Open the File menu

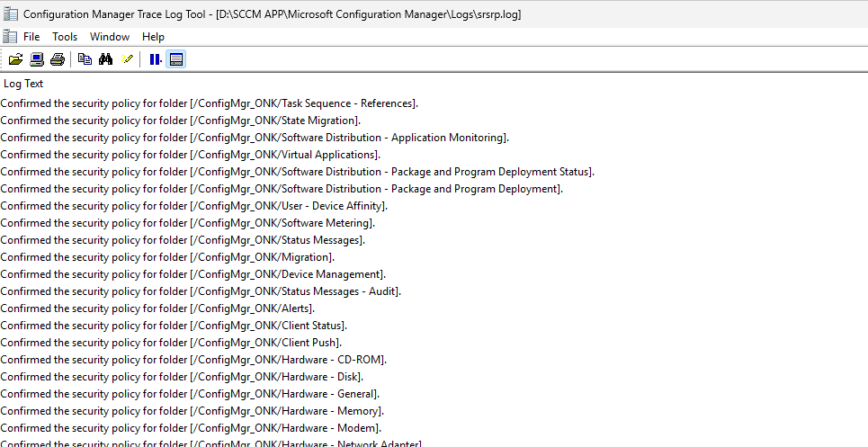[x=31, y=37]
